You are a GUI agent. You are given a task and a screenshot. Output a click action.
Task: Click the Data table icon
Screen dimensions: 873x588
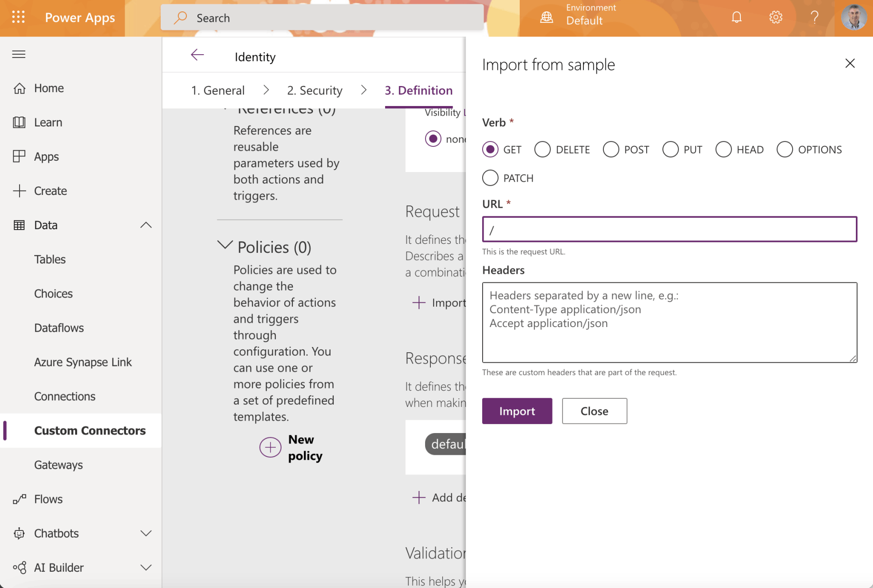19,225
